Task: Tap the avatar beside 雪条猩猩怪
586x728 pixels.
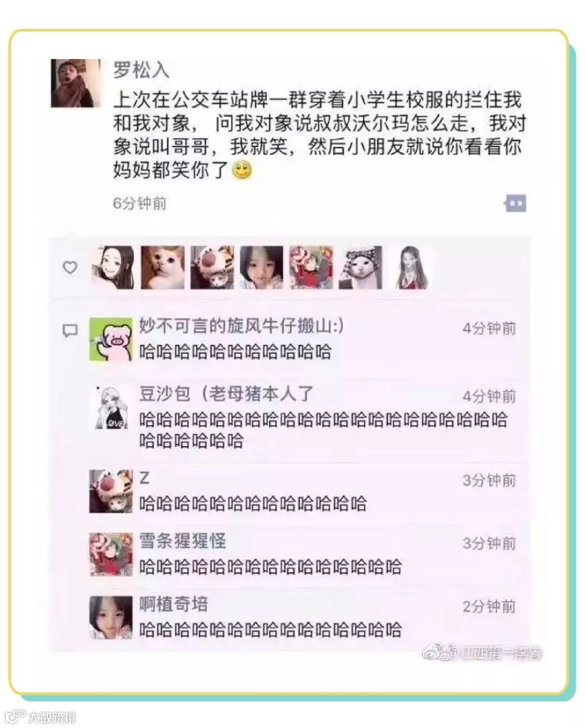Action: [111, 554]
